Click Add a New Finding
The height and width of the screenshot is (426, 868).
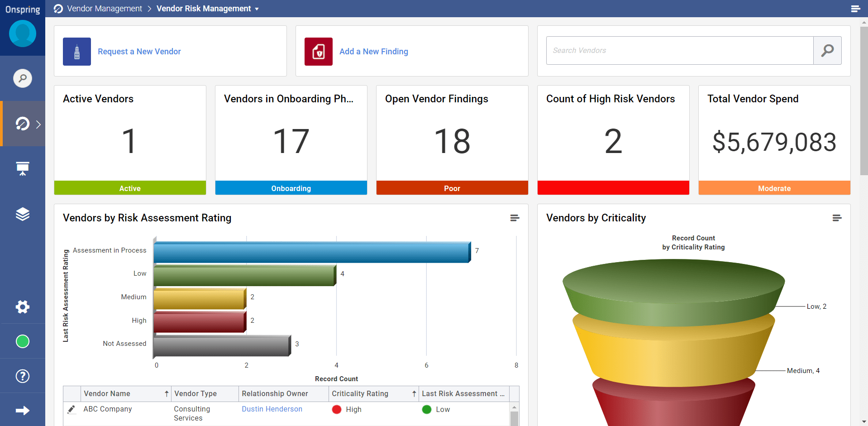[x=373, y=51]
